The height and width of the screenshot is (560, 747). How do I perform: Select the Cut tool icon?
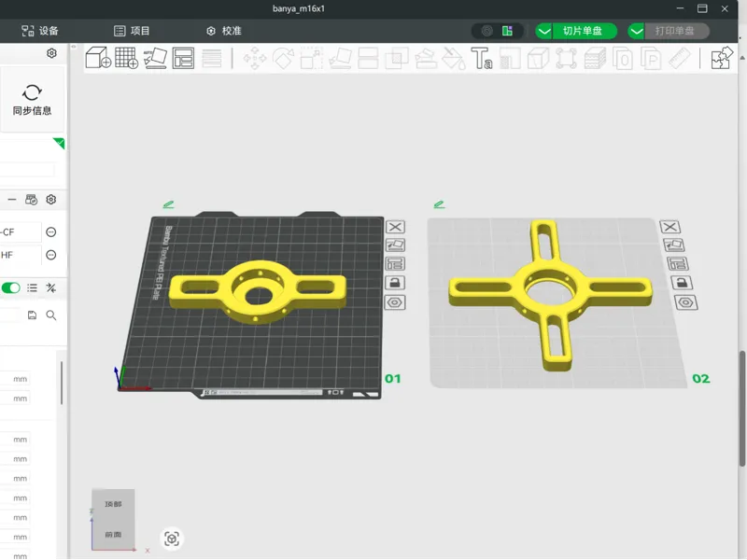point(368,58)
